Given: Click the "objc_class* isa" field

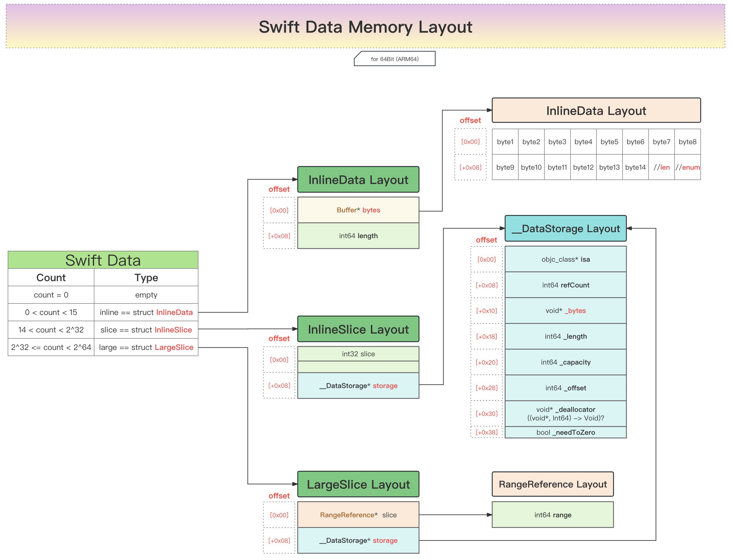Looking at the screenshot, I should click(565, 259).
